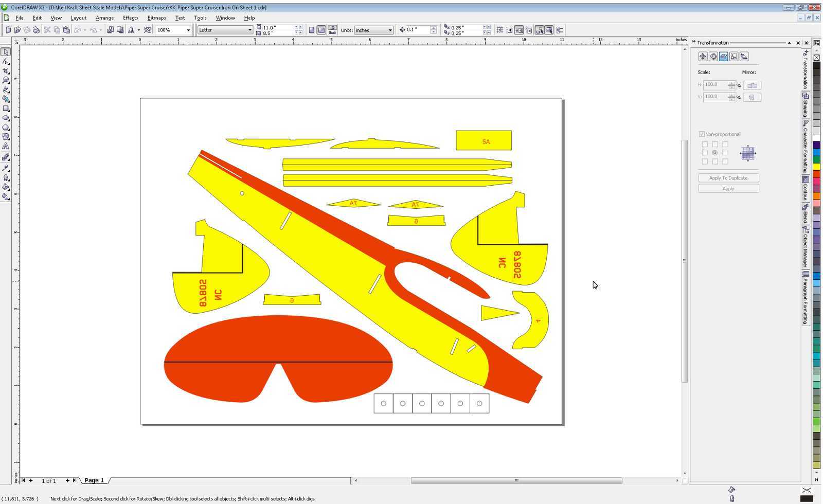Select the bottom-right anchor point checkbox
This screenshot has height=504, width=823.
tap(725, 161)
